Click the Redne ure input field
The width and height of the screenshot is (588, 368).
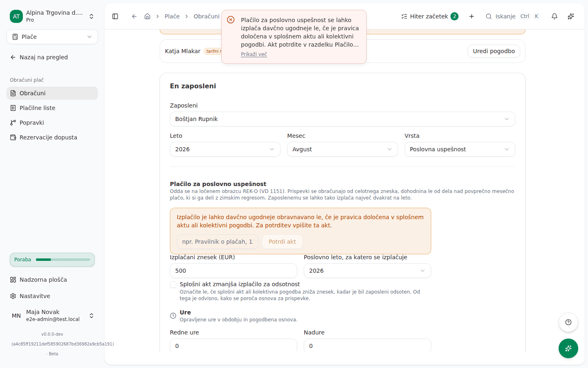point(234,346)
